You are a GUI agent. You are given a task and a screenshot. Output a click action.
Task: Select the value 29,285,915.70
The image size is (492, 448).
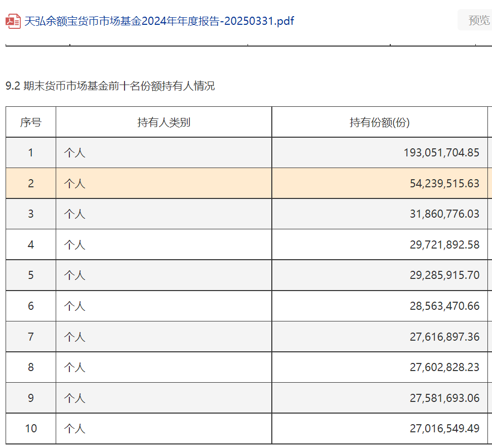[444, 275]
